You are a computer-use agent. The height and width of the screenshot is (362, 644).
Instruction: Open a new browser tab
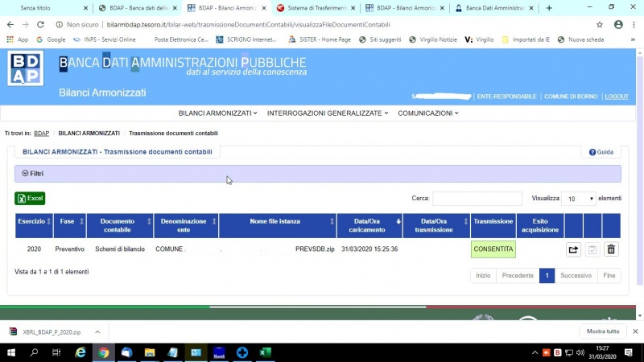[x=549, y=8]
